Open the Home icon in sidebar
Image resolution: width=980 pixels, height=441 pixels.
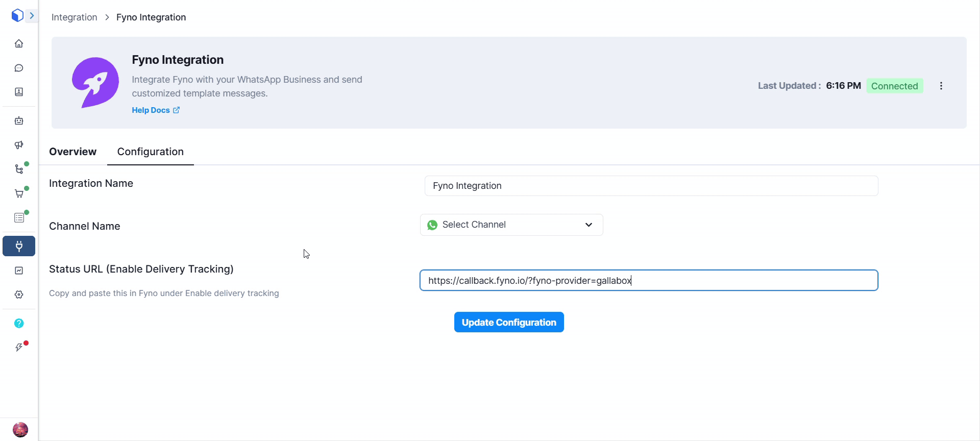tap(19, 44)
